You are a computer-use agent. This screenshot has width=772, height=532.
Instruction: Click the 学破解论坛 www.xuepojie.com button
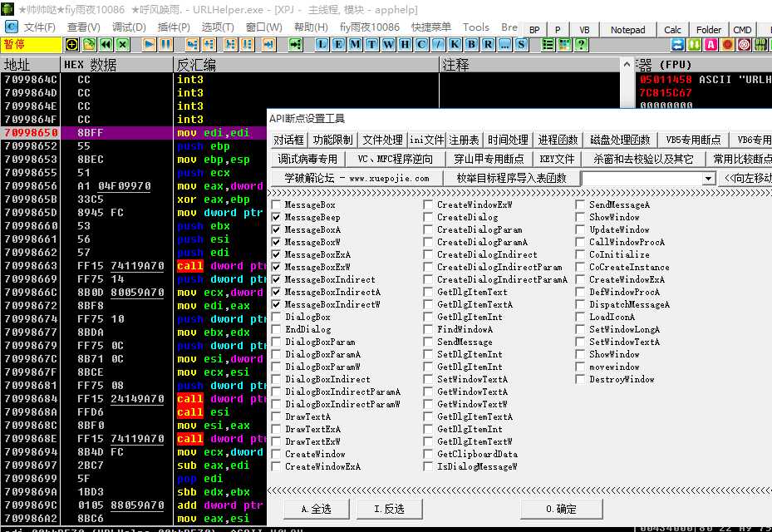click(356, 179)
